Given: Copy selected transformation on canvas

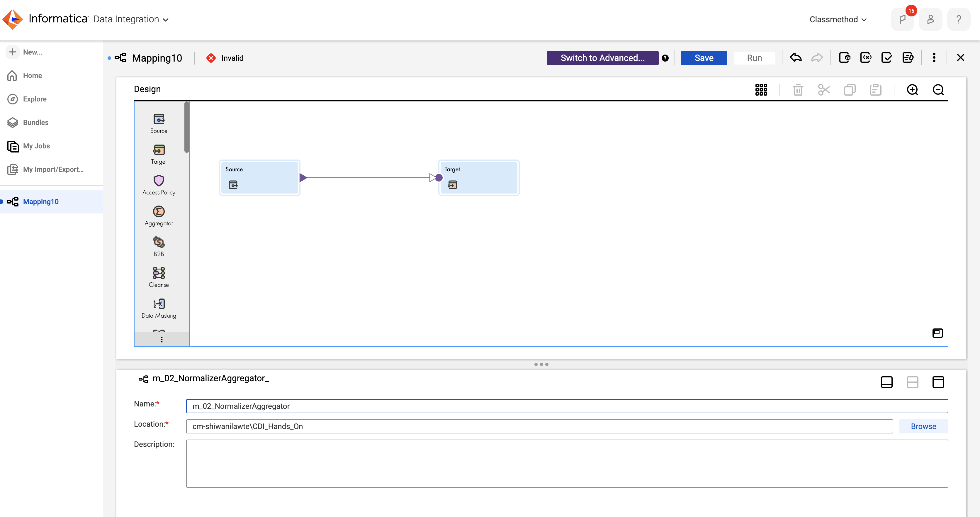Looking at the screenshot, I should (x=850, y=90).
